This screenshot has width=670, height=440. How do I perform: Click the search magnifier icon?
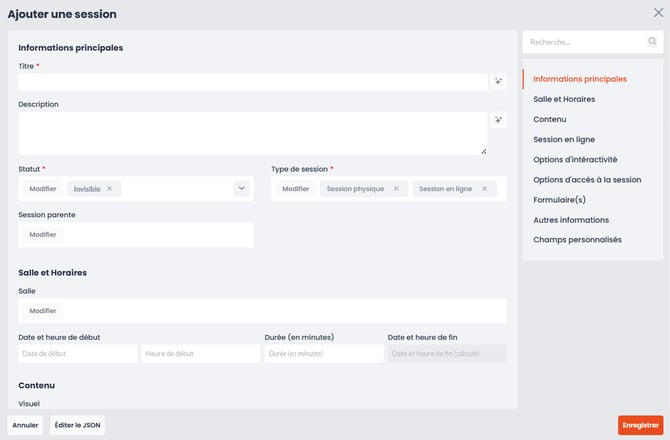[652, 42]
